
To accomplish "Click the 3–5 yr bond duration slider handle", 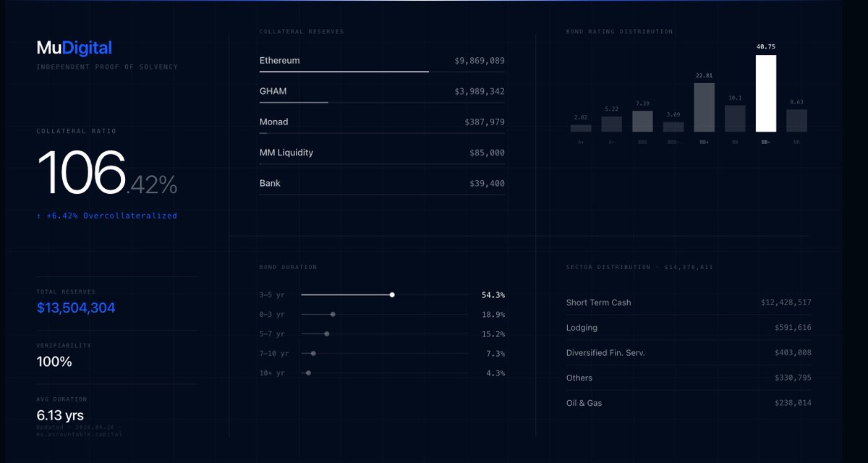I will tap(392, 295).
